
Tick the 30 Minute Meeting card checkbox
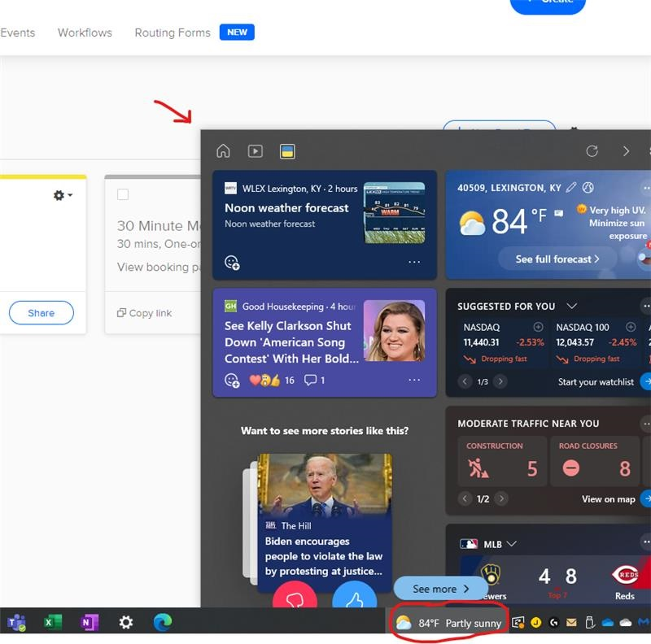click(x=123, y=194)
